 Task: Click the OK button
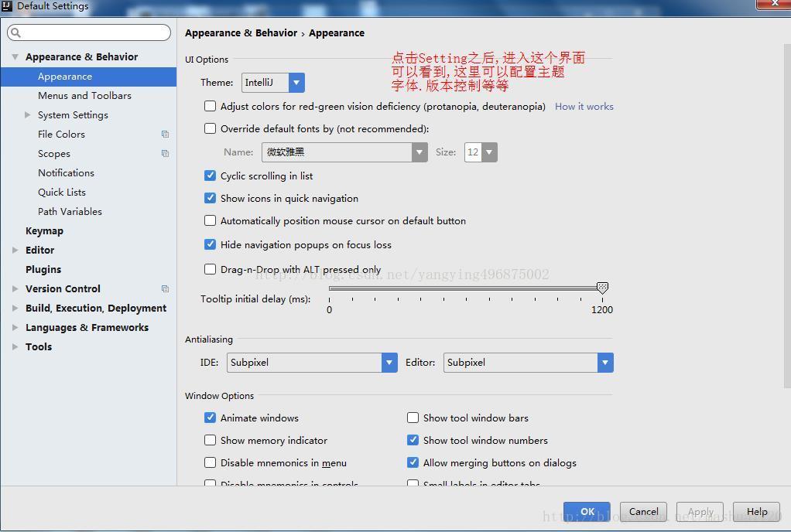(586, 511)
